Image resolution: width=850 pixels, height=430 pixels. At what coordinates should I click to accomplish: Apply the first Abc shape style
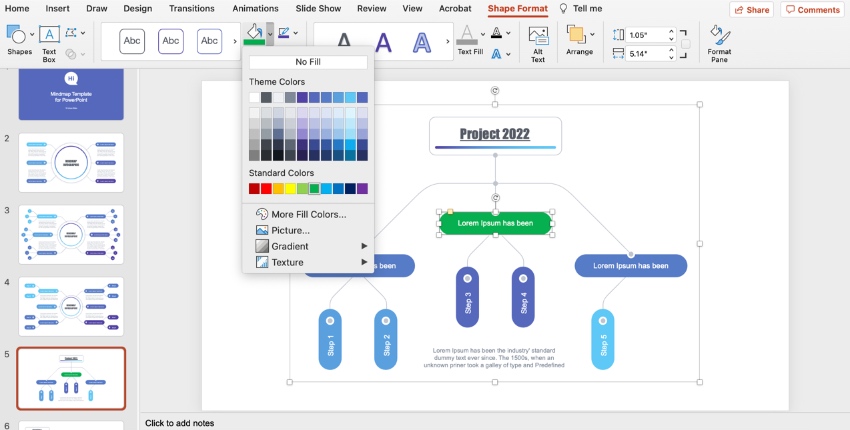(132, 41)
